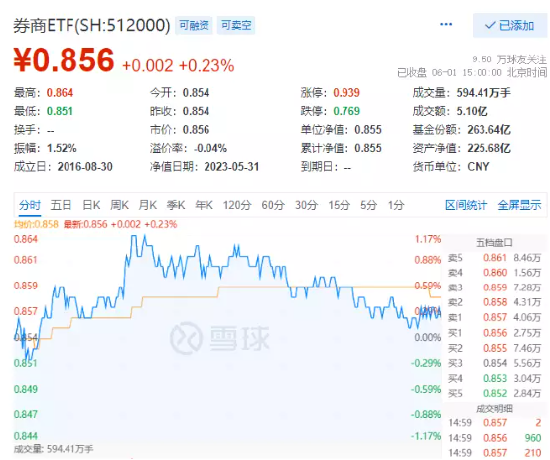550x460 pixels.
Task: Switch to the 季K chart tab
Action: point(176,205)
